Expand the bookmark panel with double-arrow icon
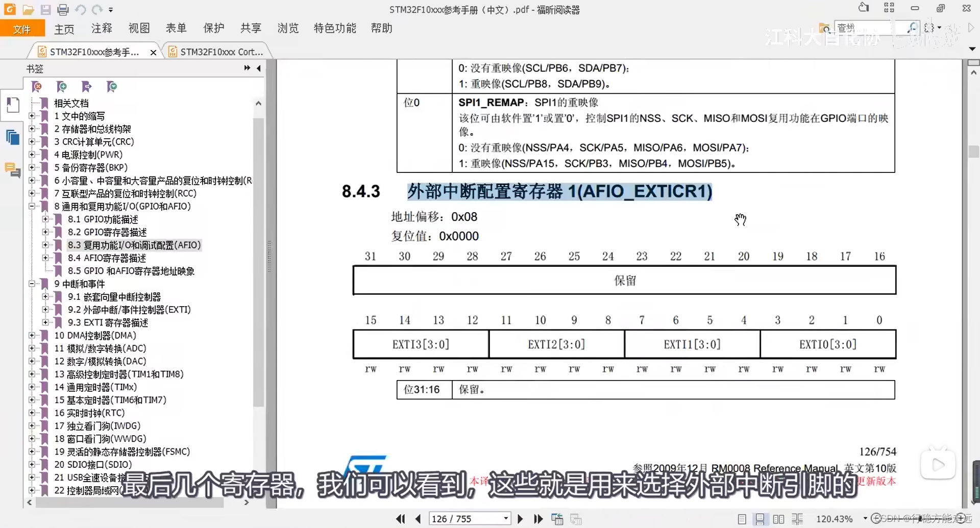This screenshot has width=980, height=528. pos(247,68)
